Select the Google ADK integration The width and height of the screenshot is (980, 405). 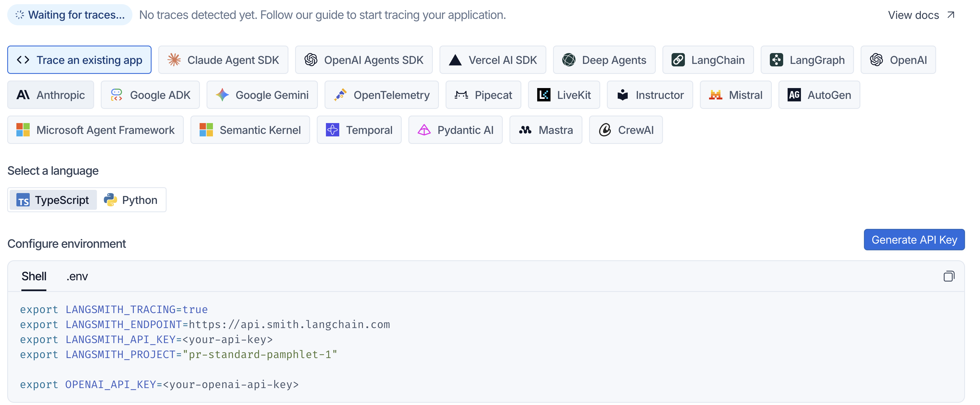150,95
